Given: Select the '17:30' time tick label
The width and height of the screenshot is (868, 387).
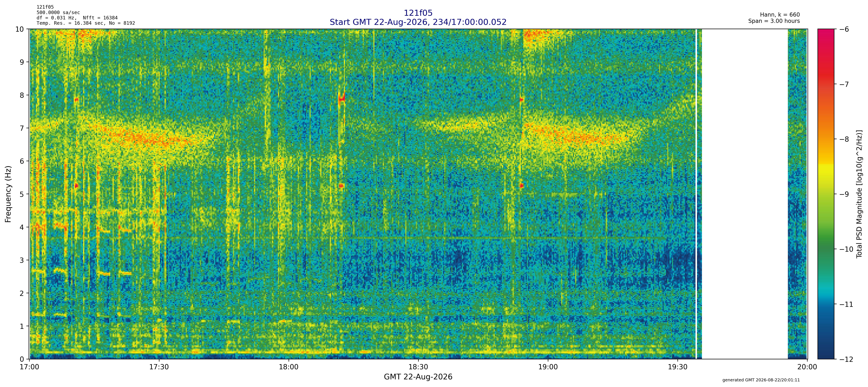Looking at the screenshot, I should pos(159,367).
